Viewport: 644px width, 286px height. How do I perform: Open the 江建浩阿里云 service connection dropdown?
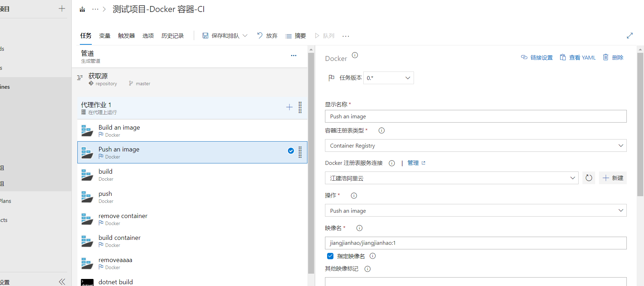[452, 178]
